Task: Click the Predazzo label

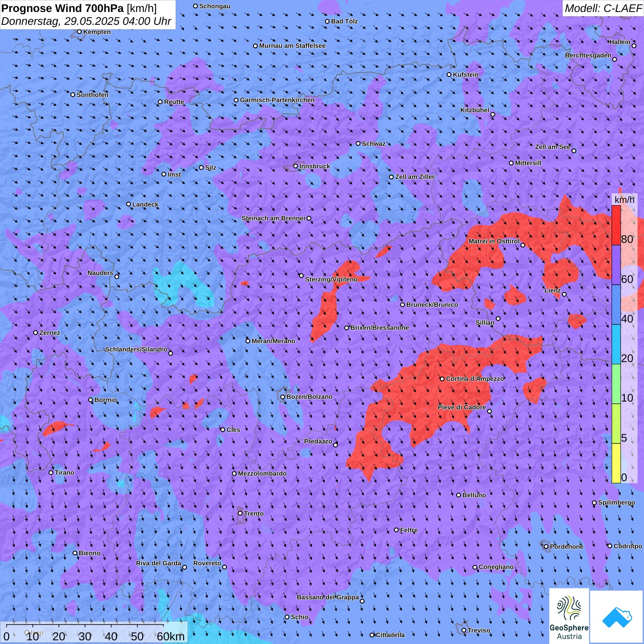Action: (318, 441)
